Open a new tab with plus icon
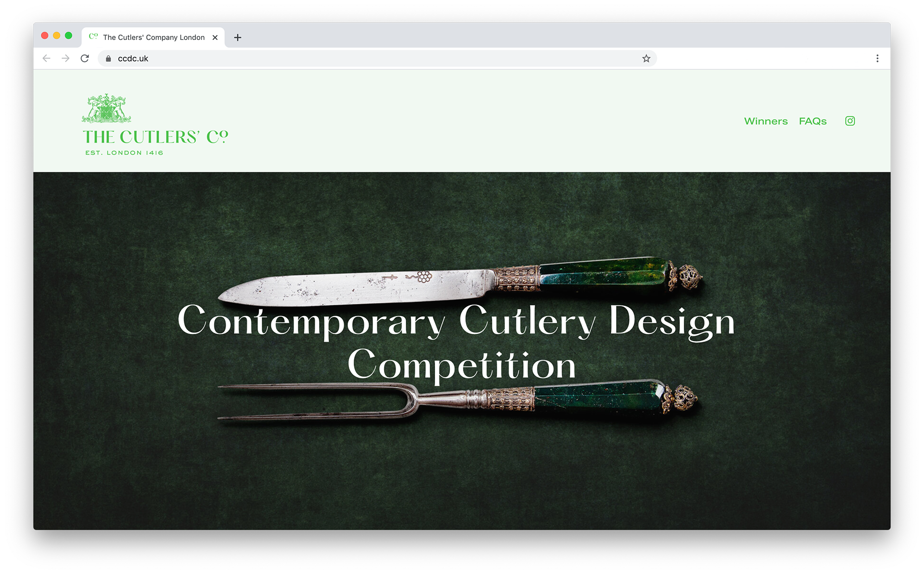This screenshot has height=574, width=924. (237, 38)
